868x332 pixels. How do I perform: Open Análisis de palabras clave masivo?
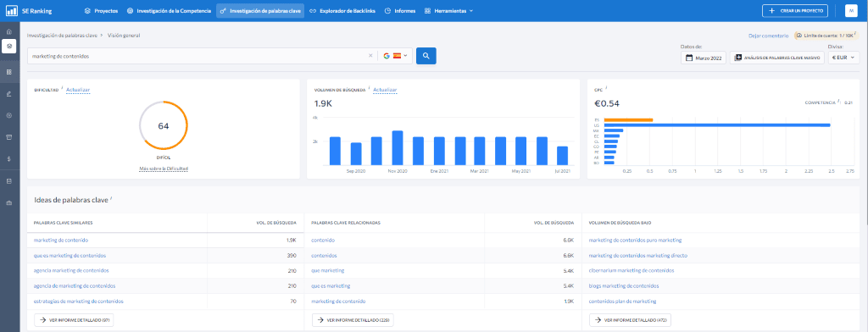click(x=777, y=58)
